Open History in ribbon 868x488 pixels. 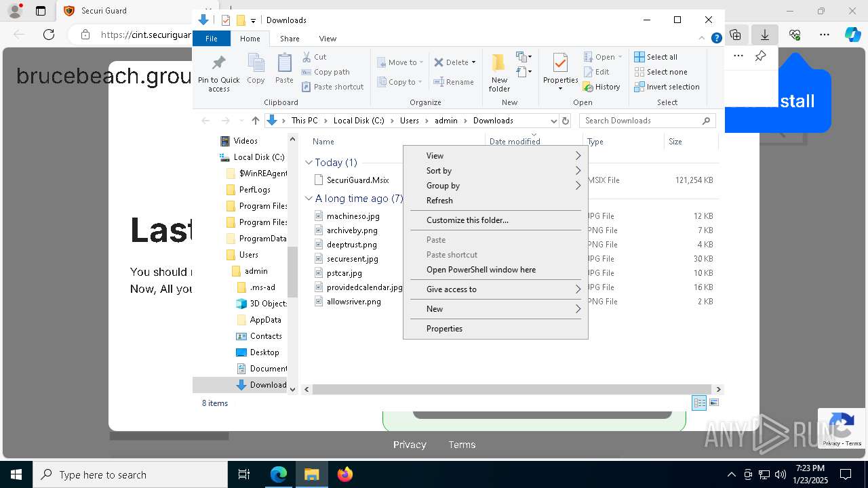pos(601,87)
